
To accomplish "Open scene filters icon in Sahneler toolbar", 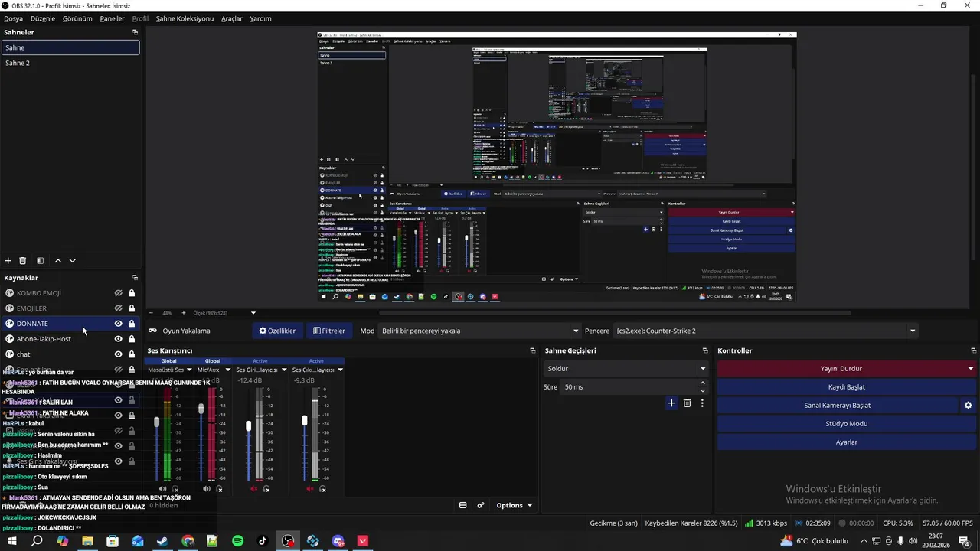I will pyautogui.click(x=40, y=261).
